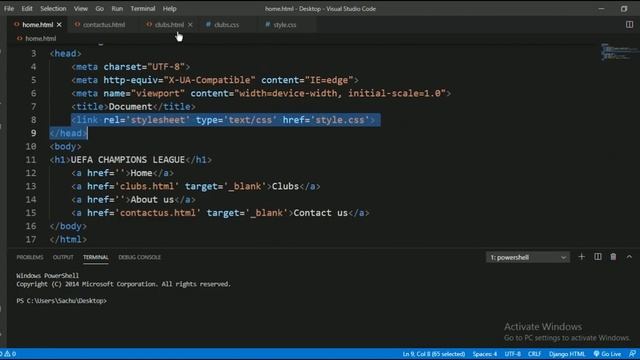Click the 'UTF-8' charset value on line 4
This screenshot has height=360, width=640.
pos(166,67)
